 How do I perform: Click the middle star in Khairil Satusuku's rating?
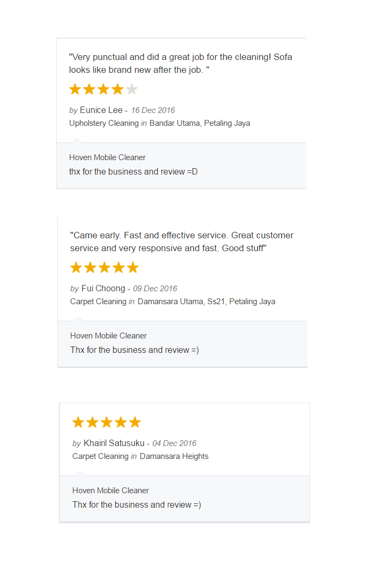pos(107,423)
